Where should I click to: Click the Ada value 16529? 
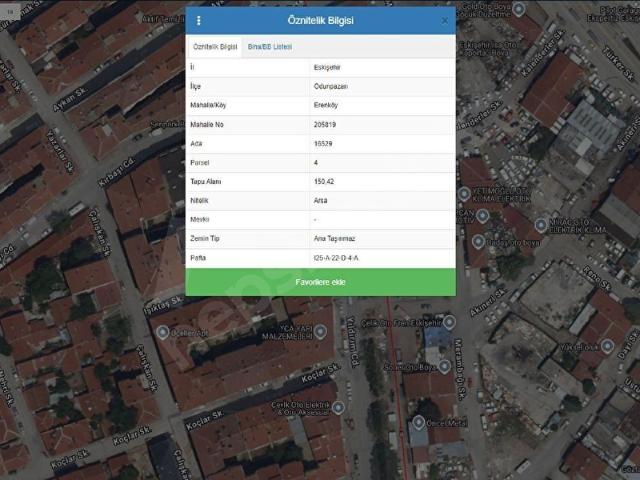(323, 144)
